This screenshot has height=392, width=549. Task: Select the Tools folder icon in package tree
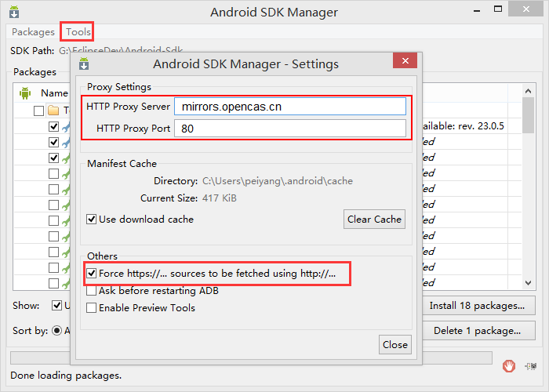pyautogui.click(x=53, y=111)
